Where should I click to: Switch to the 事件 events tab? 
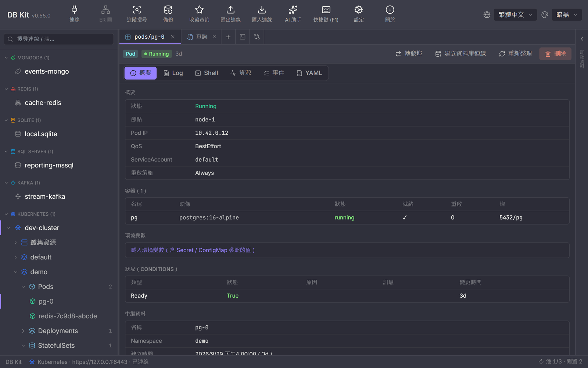(274, 73)
